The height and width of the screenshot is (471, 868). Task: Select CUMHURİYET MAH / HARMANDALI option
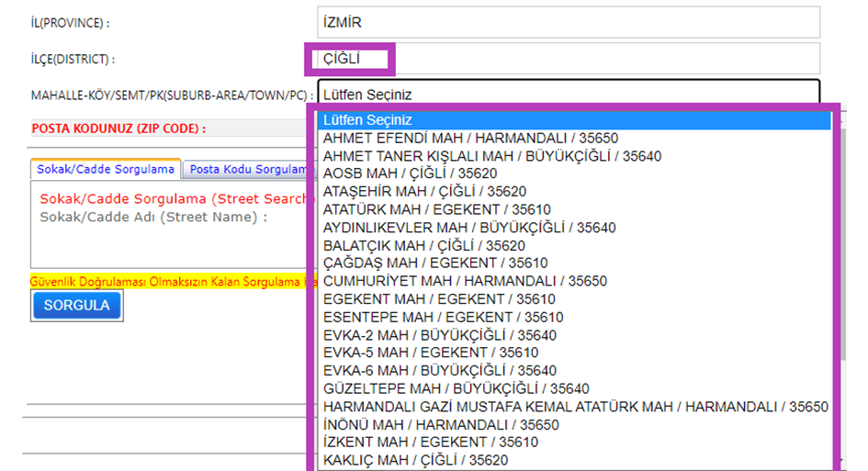tap(465, 281)
